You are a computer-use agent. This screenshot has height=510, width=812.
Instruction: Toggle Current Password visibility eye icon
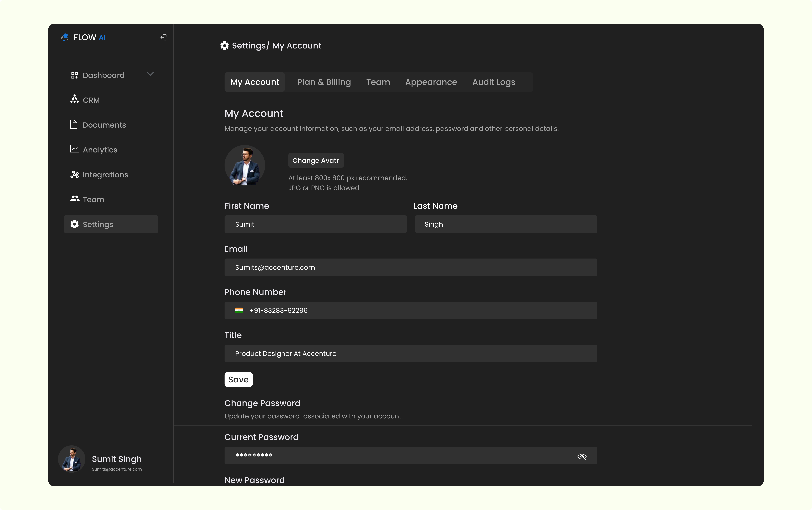point(582,456)
